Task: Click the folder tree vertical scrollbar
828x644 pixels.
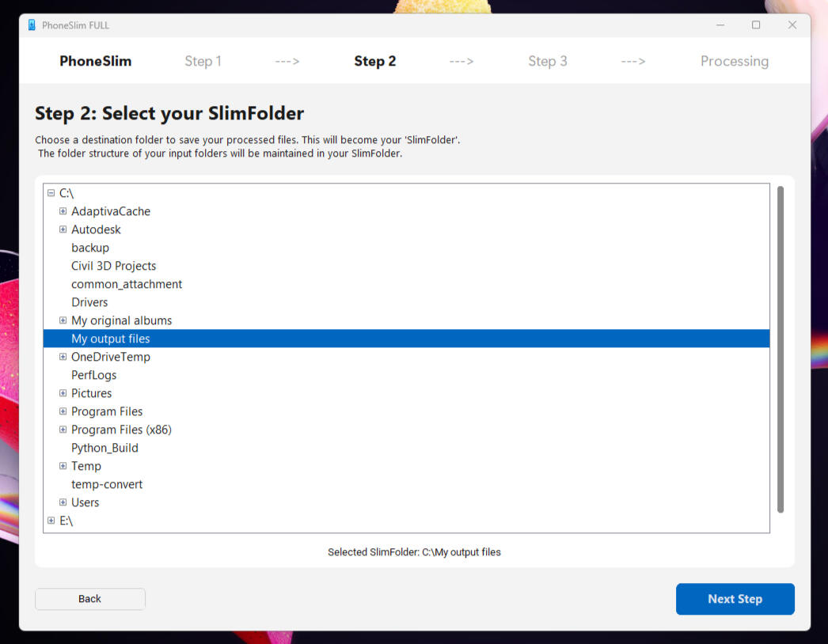Action: [781, 350]
